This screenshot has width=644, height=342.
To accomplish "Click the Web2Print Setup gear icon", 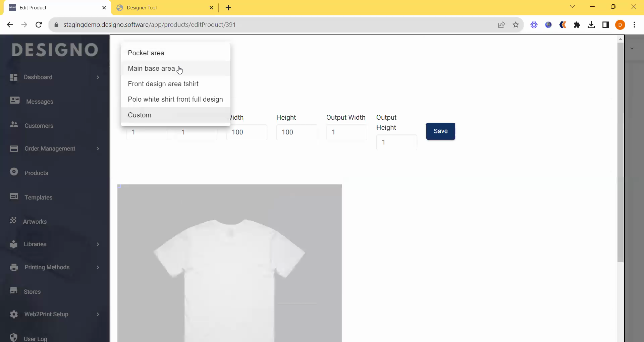I will tap(14, 314).
